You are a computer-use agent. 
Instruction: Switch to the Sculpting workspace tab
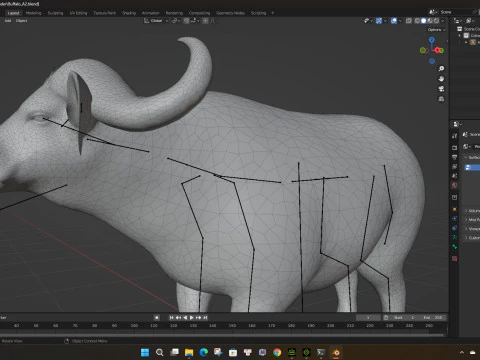pos(55,13)
